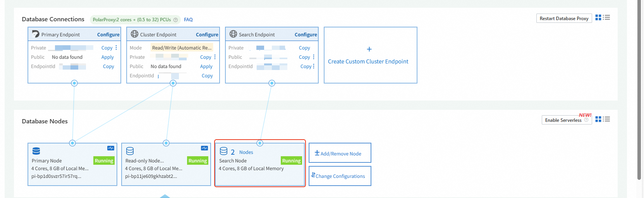Open monitoring icon on Primary Node card

pyautogui.click(x=111, y=148)
